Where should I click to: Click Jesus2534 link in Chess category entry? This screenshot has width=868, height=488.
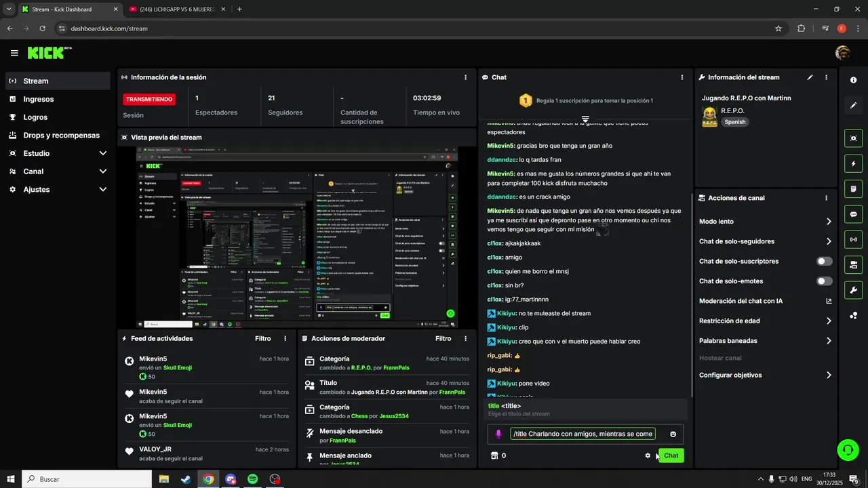point(393,416)
